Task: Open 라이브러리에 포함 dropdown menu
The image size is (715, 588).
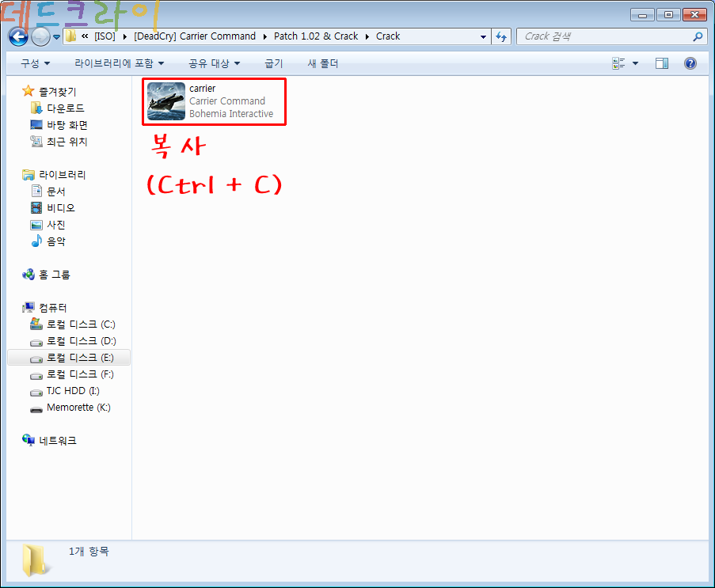Action: [119, 63]
